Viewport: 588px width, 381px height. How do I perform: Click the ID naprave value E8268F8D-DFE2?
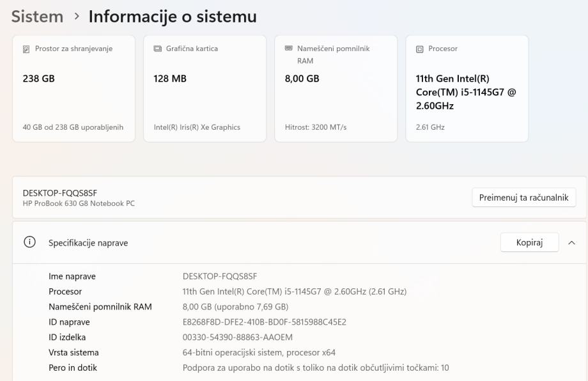(x=264, y=322)
